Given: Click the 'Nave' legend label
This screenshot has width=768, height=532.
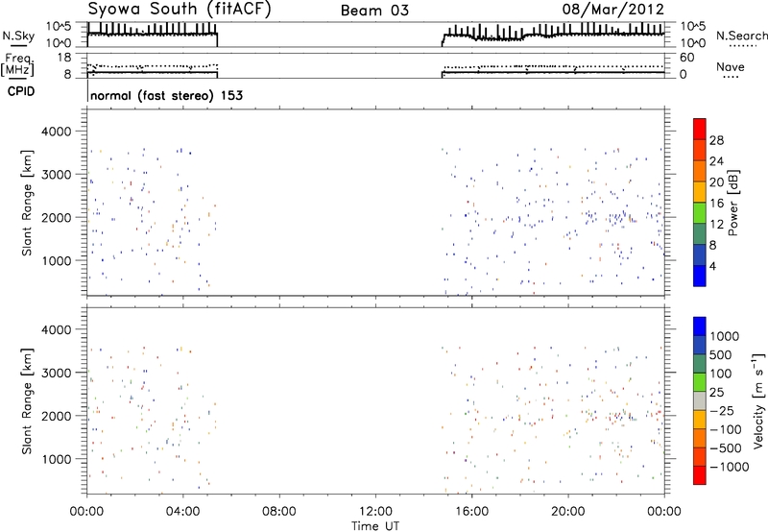Looking at the screenshot, I should (731, 67).
